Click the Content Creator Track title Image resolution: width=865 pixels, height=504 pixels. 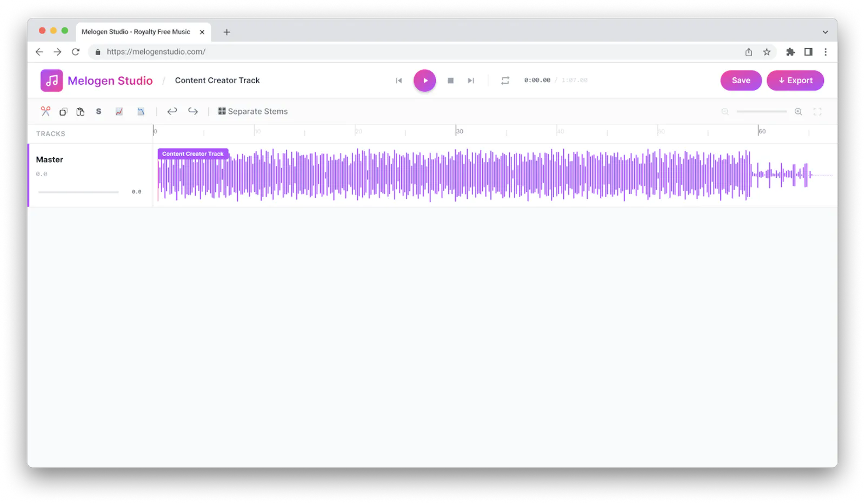coord(217,80)
